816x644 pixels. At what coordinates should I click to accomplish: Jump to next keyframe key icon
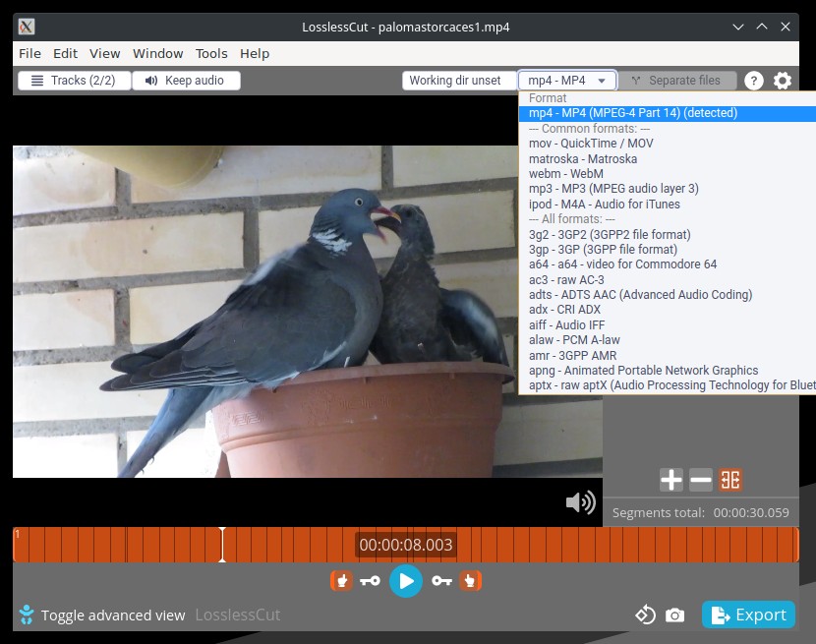(441, 580)
